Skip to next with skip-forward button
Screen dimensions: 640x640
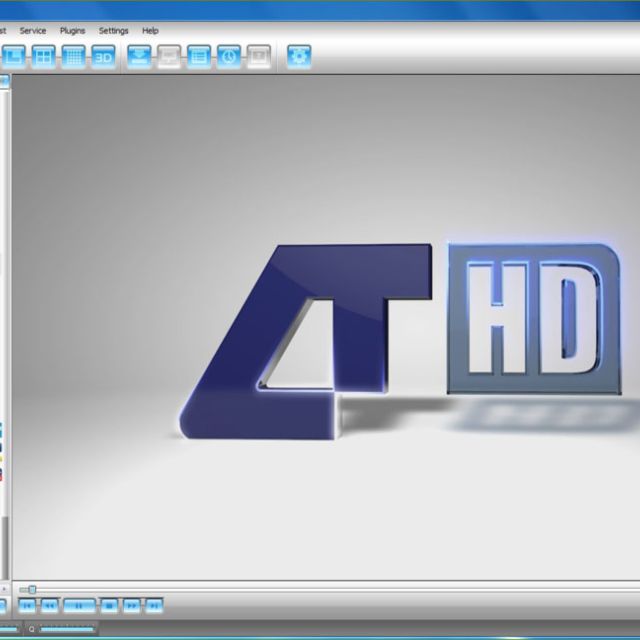tap(154, 606)
